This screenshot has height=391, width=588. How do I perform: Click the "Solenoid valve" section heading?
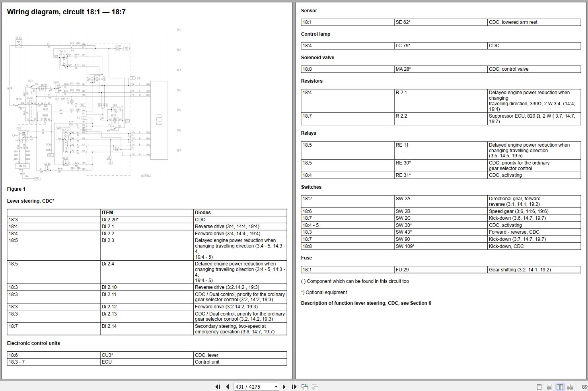point(317,58)
